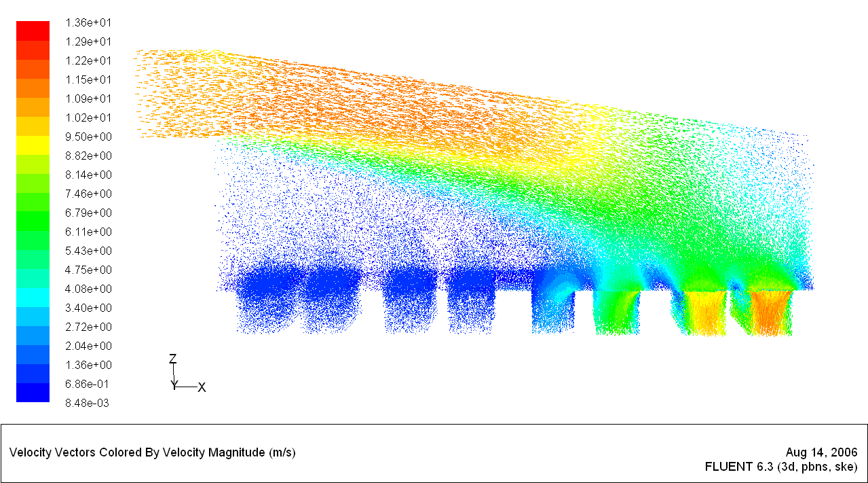
Task: Pick the cyan band in the color legend
Action: 33,297
